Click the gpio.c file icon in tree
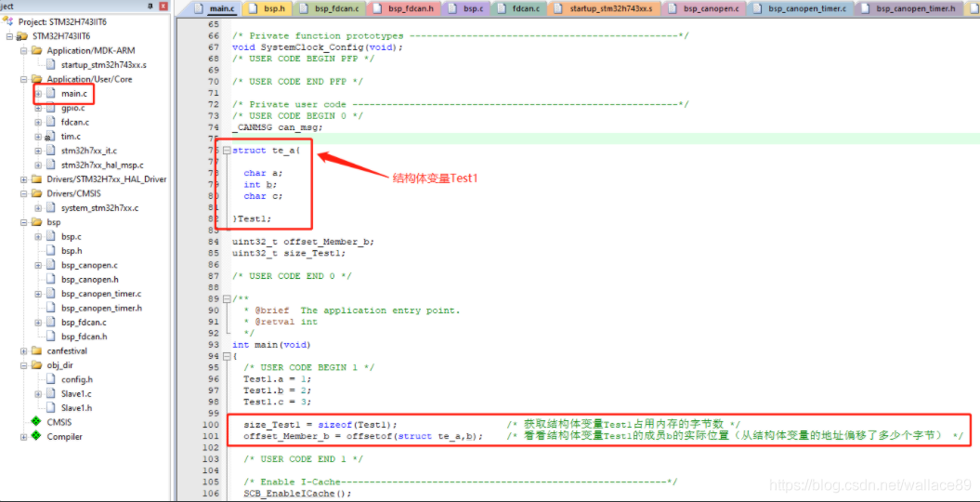The image size is (980, 502). pos(51,108)
